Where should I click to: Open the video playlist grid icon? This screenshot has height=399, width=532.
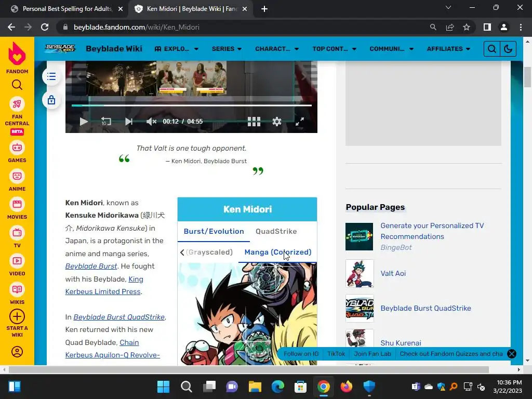[254, 122]
